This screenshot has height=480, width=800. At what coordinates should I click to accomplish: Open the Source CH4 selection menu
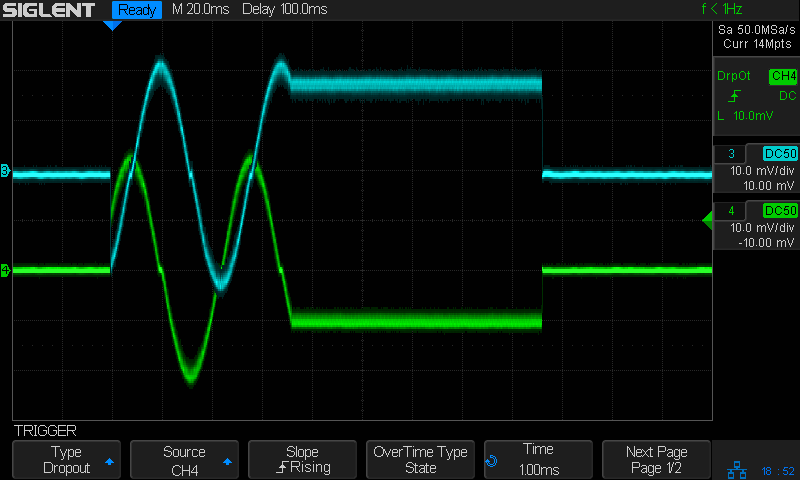click(184, 460)
